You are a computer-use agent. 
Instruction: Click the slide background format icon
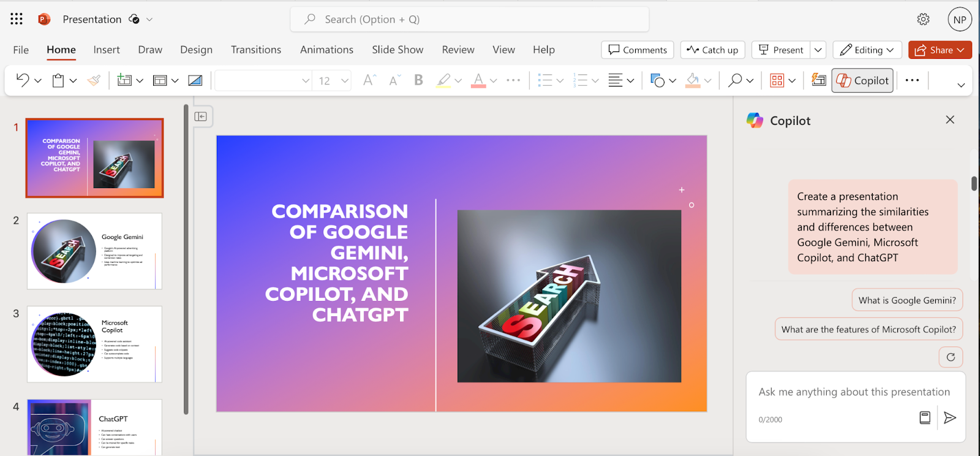point(195,80)
